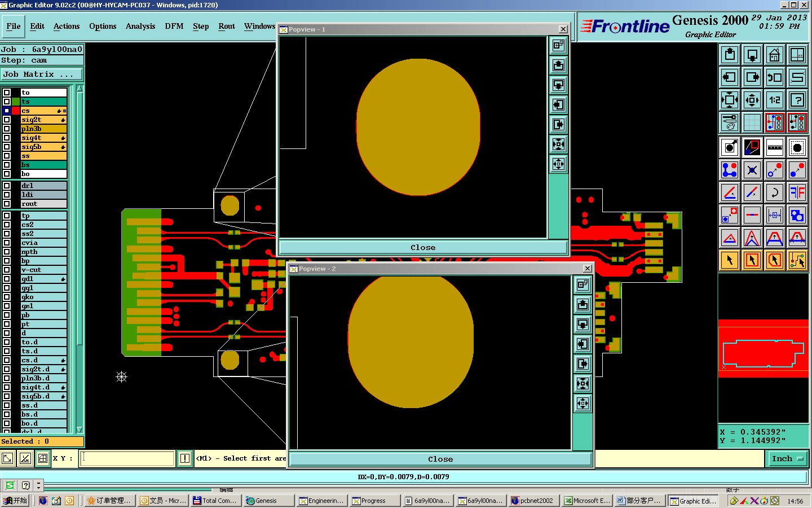Pan view down in main toolbar
The height and width of the screenshot is (508, 812).
click(x=752, y=55)
